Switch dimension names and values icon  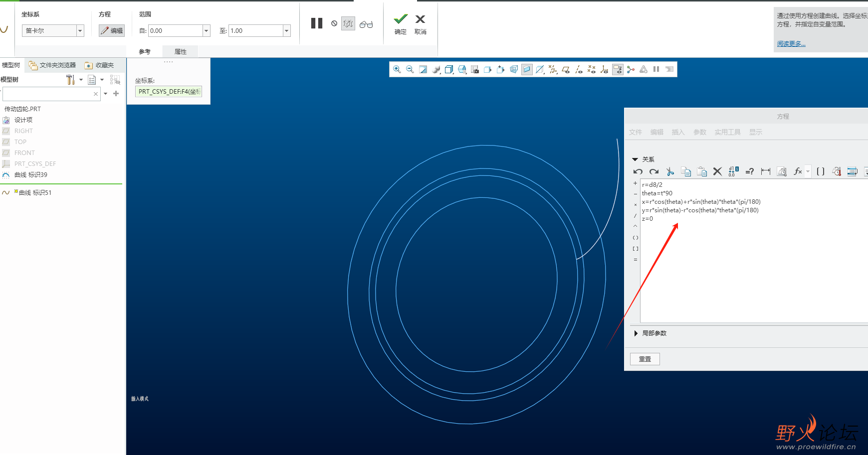pos(733,171)
